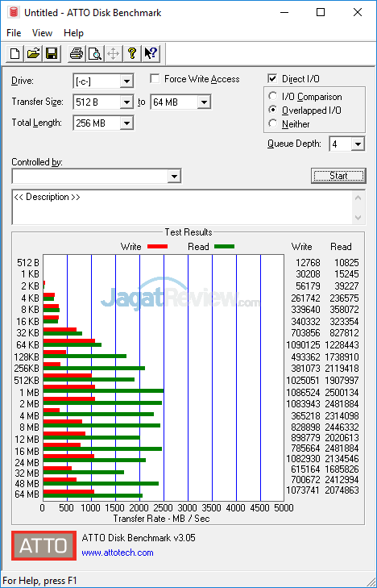Start the benchmark with the Start button
Image resolution: width=377 pixels, height=588 pixels.
[x=338, y=176]
